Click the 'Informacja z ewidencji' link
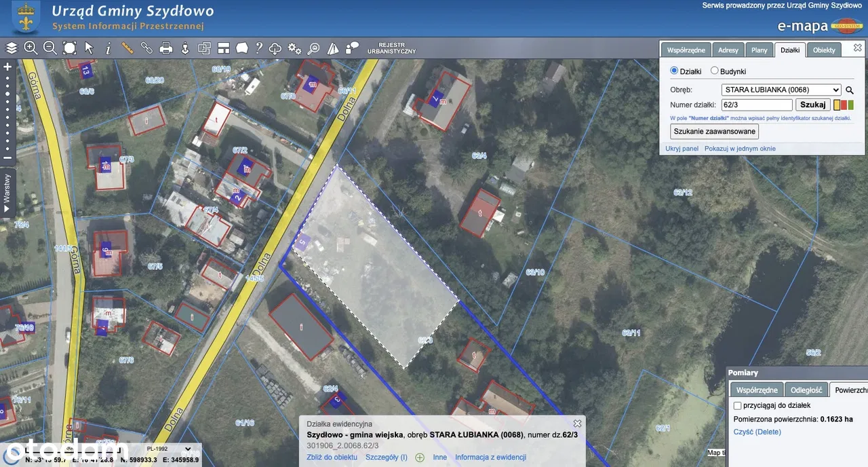 point(490,457)
